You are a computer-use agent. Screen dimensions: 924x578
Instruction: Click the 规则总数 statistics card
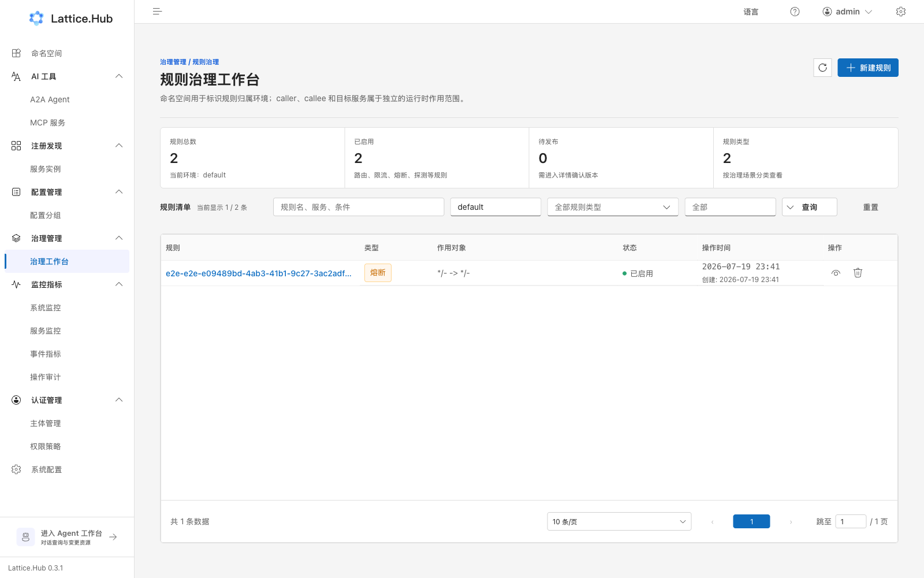click(x=252, y=158)
